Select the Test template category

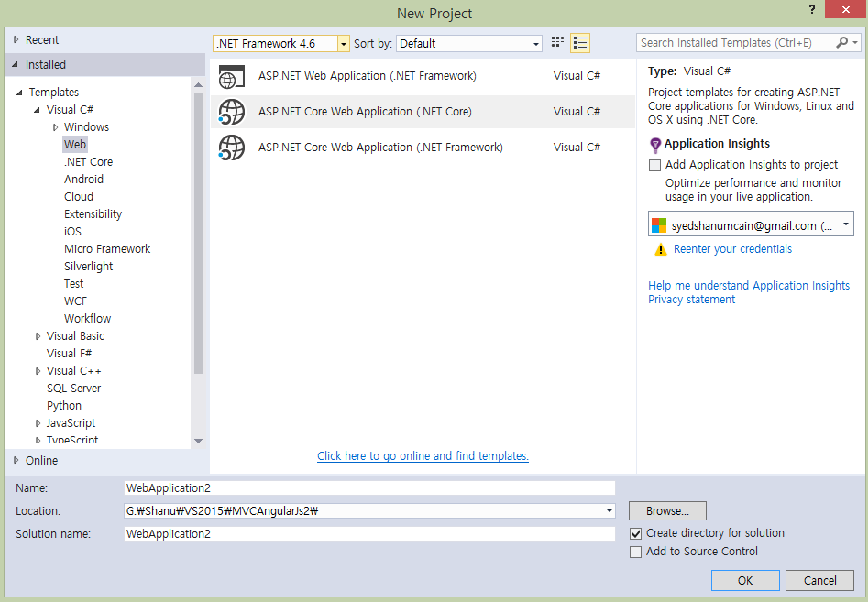pos(73,284)
